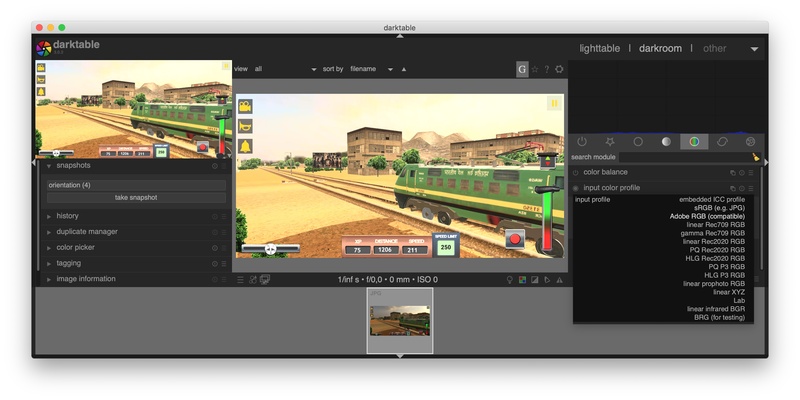Reverse sort order arrow
Image resolution: width=800 pixels, height=400 pixels.
[x=404, y=69]
